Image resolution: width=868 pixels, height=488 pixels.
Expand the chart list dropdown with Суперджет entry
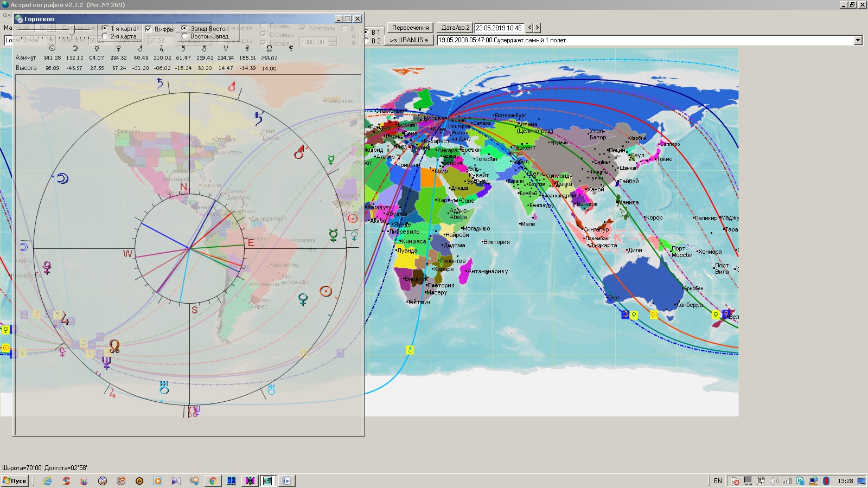point(858,40)
